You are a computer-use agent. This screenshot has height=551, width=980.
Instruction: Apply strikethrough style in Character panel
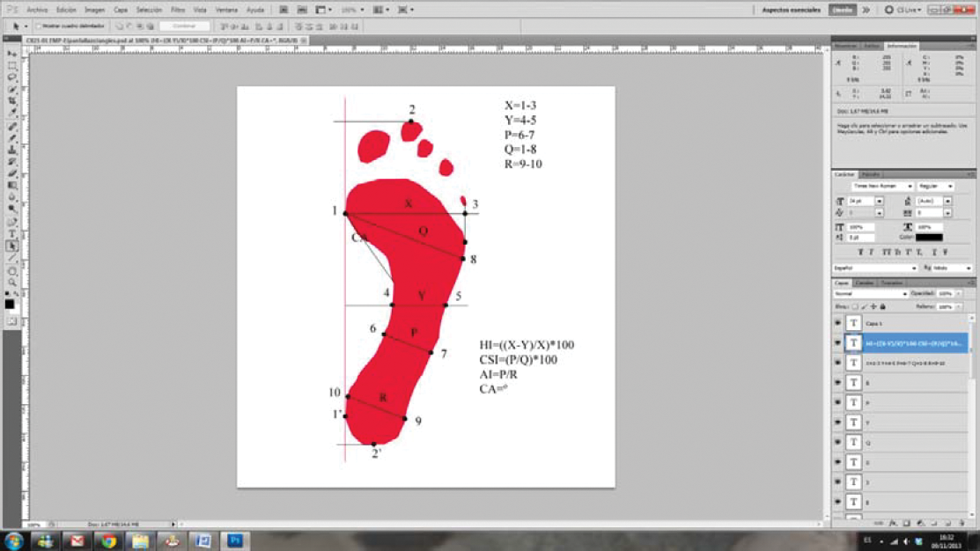coord(946,253)
